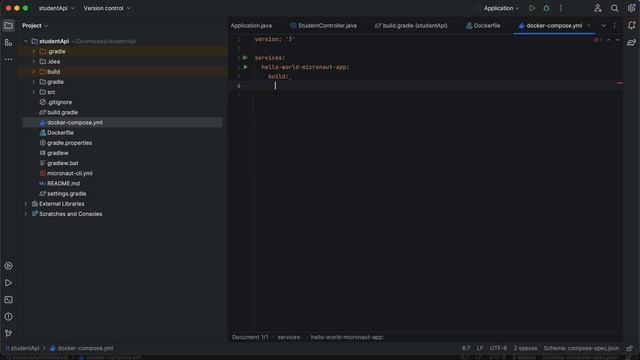Image resolution: width=640 pixels, height=360 pixels.
Task: Open the Project tool window icon
Action: pyautogui.click(x=8, y=25)
